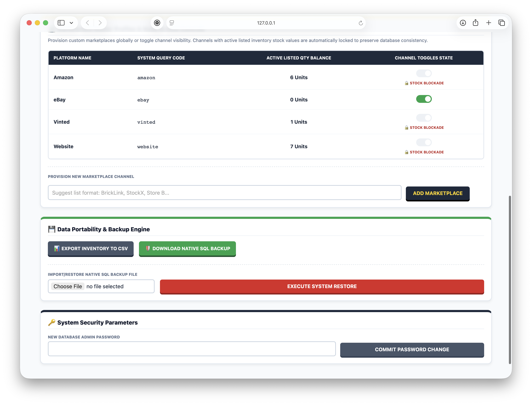532x405 pixels.
Task: Click the Platform Name column header
Action: [72, 58]
